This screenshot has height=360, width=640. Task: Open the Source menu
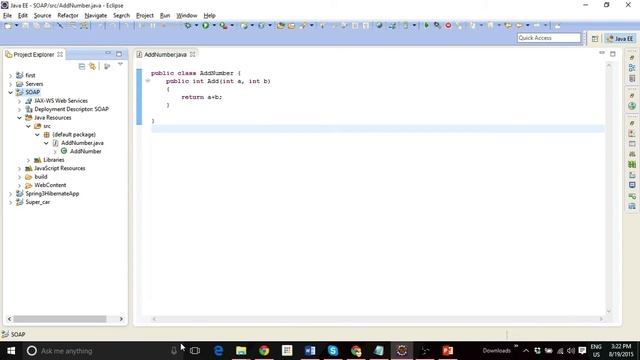[x=42, y=16]
